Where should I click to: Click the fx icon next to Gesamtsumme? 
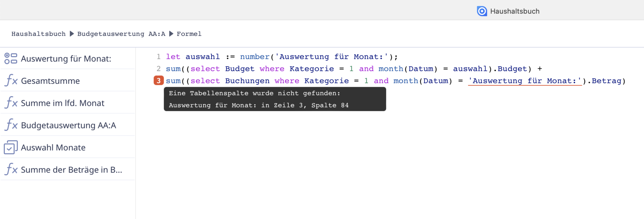11,80
